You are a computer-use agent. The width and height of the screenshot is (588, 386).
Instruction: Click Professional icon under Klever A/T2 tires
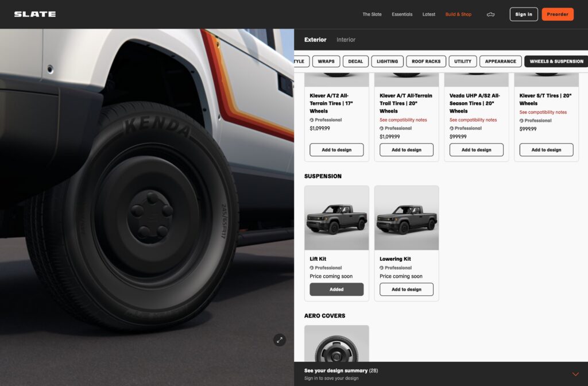(312, 120)
